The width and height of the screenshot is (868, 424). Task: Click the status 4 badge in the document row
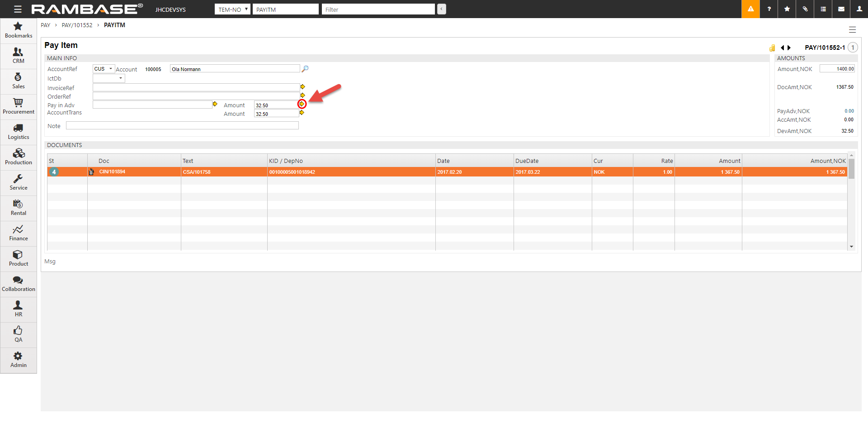click(x=54, y=172)
